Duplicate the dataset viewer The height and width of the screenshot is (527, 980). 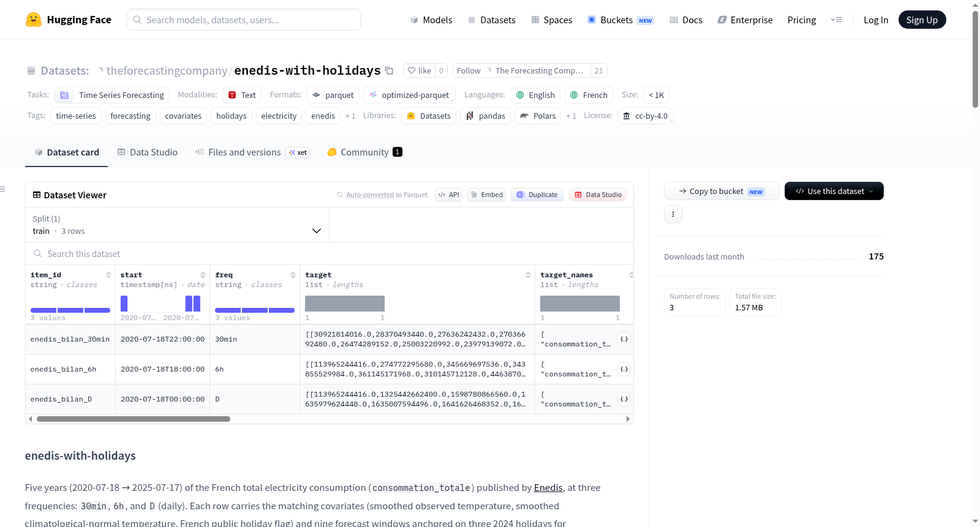[x=537, y=195]
